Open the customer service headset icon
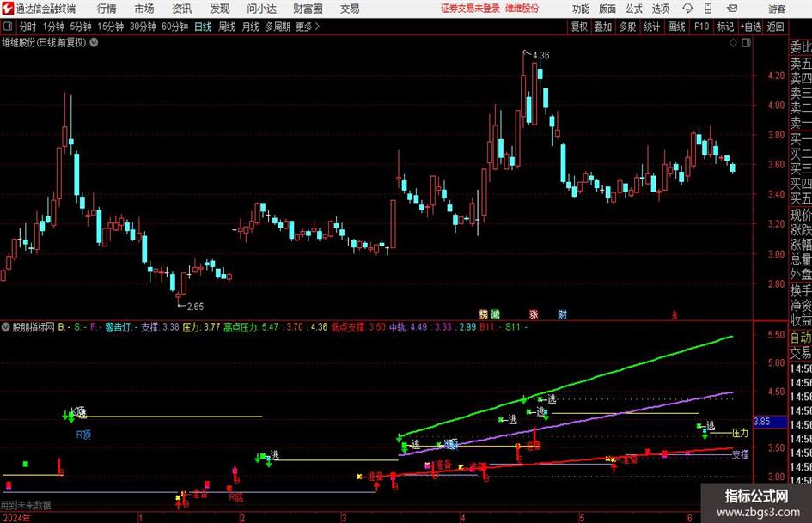 (687, 9)
